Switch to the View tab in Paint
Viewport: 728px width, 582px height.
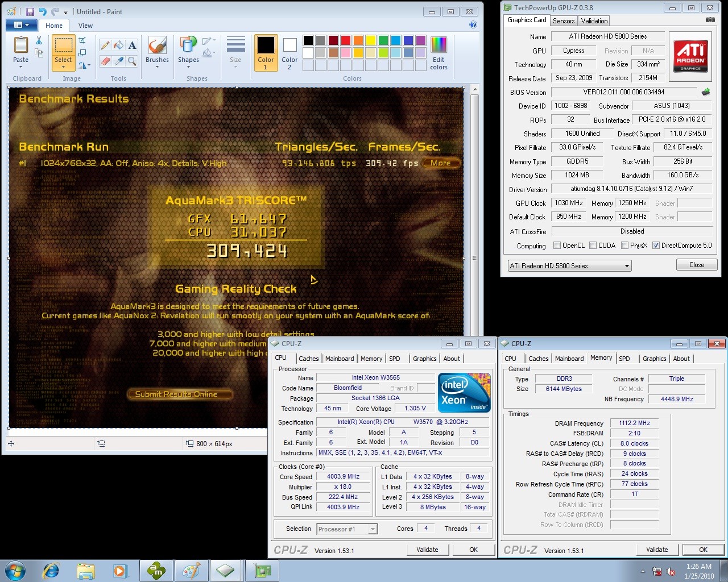[85, 26]
